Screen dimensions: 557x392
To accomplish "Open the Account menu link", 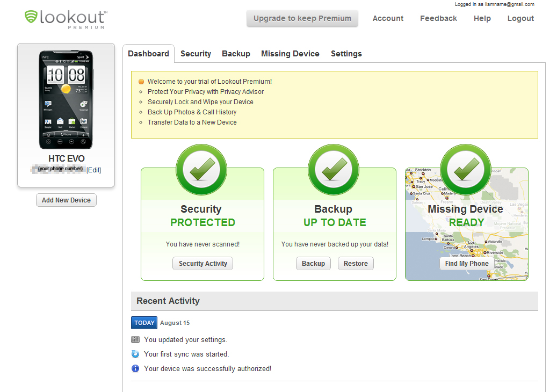I will click(x=388, y=18).
